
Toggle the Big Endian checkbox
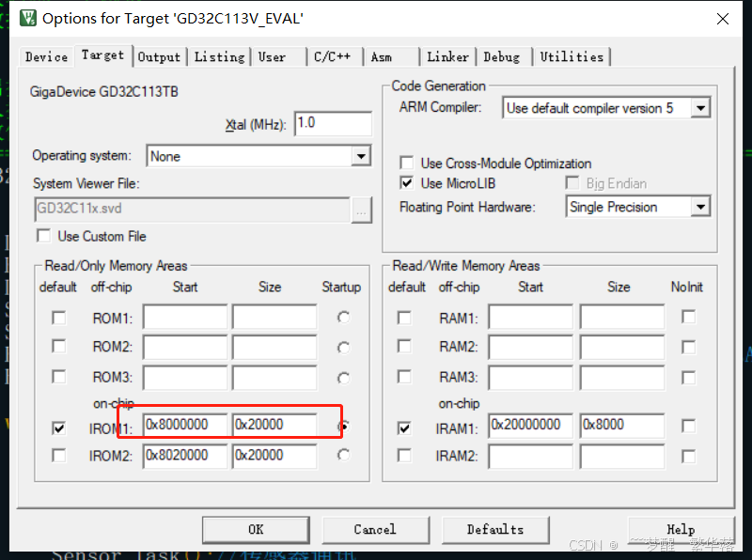point(572,183)
